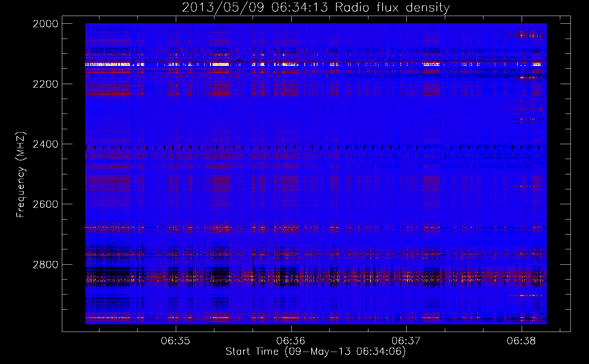Select the 2400 frequency tick label
This screenshot has width=589, height=364.
(x=46, y=144)
